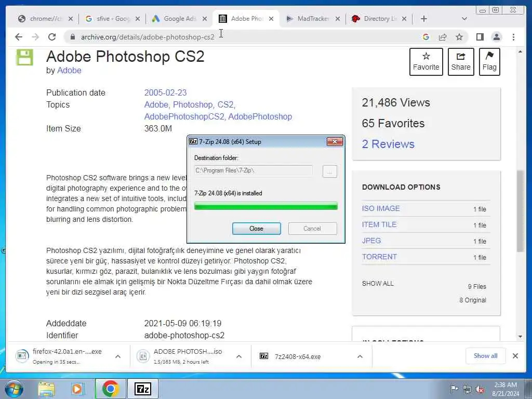Expand ADOBE PHOTOSH iso download chevron
This screenshot has height=399, width=532.
pyautogui.click(x=239, y=356)
